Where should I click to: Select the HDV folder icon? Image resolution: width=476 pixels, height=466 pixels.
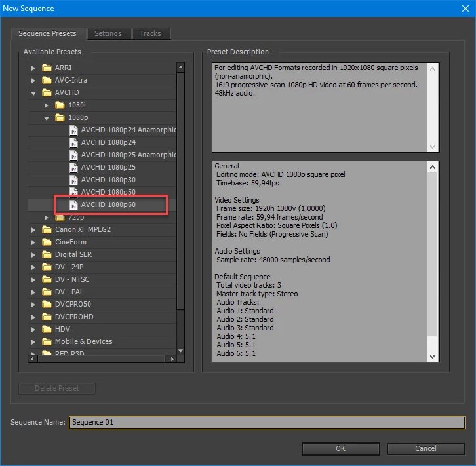(x=47, y=329)
